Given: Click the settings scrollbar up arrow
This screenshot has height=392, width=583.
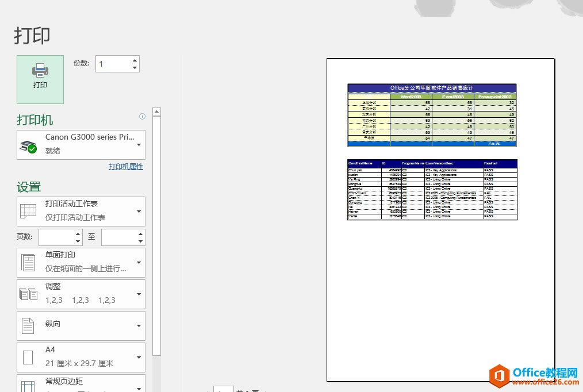Looking at the screenshot, I should click(156, 112).
